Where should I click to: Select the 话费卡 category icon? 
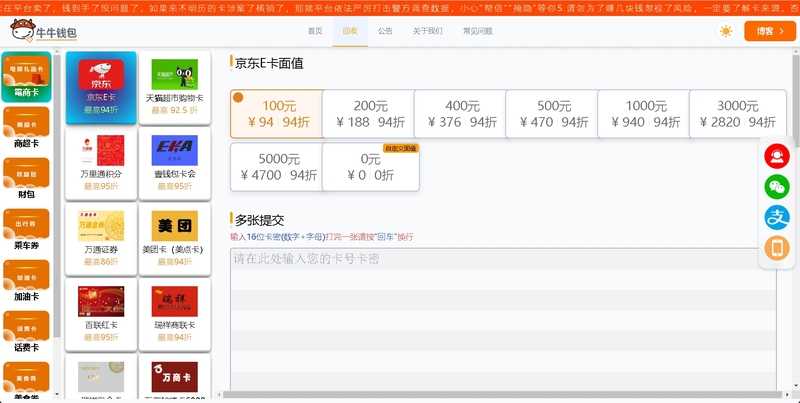(27, 332)
